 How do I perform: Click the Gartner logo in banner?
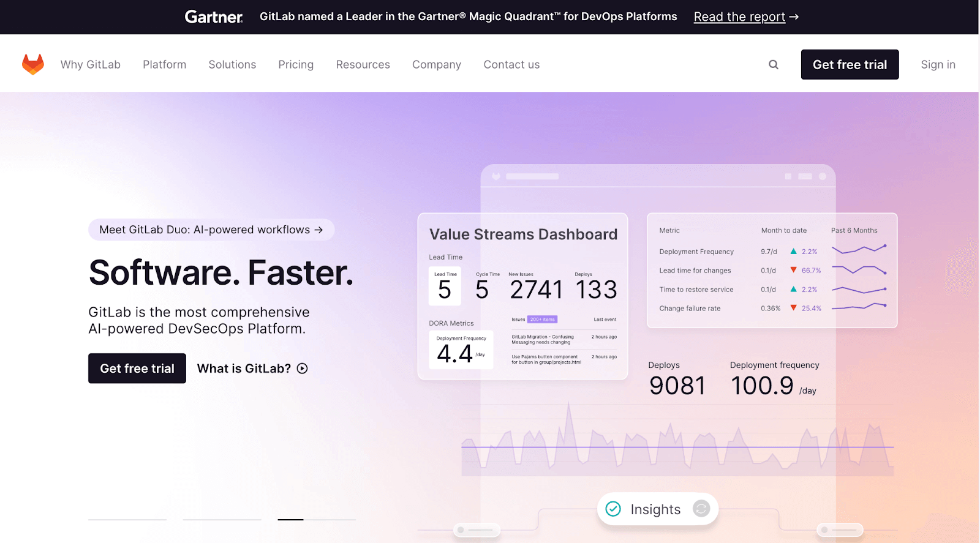214,17
